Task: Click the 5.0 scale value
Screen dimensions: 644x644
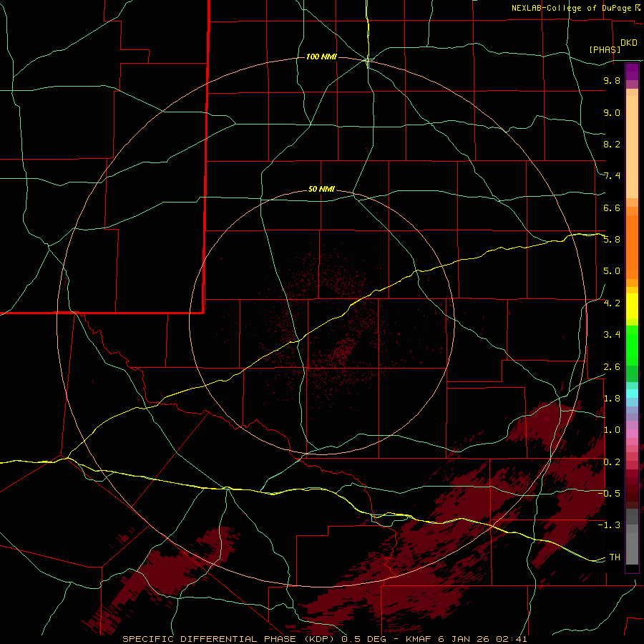Action: 612,271
